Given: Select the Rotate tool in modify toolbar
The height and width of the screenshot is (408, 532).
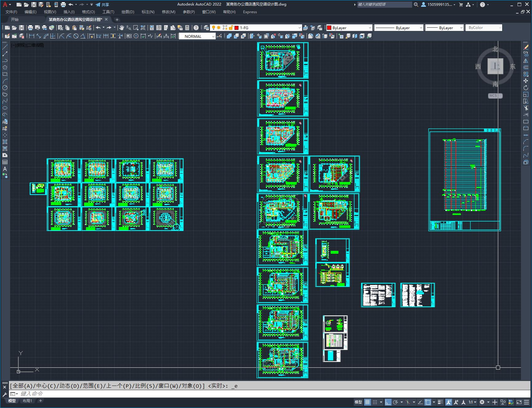Looking at the screenshot, I should [526, 88].
